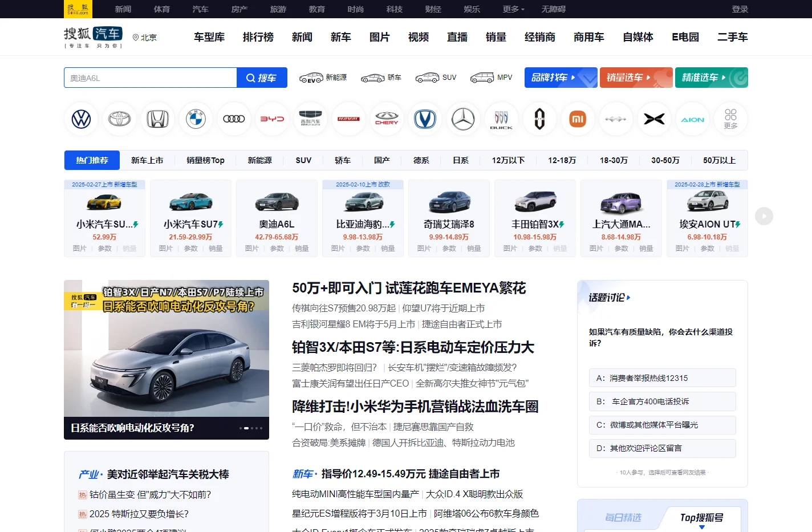Open the Xpeng brand logo
This screenshot has height=532, width=812.
[654, 119]
